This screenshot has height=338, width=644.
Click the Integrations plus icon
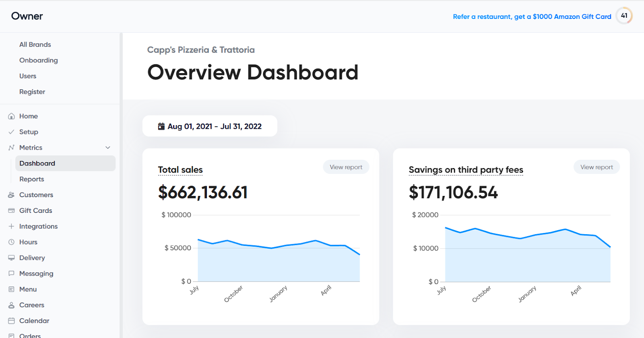pos(11,226)
